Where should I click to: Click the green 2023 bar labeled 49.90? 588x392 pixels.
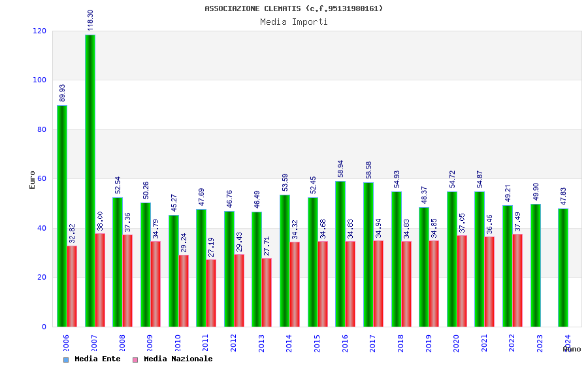[x=536, y=265]
